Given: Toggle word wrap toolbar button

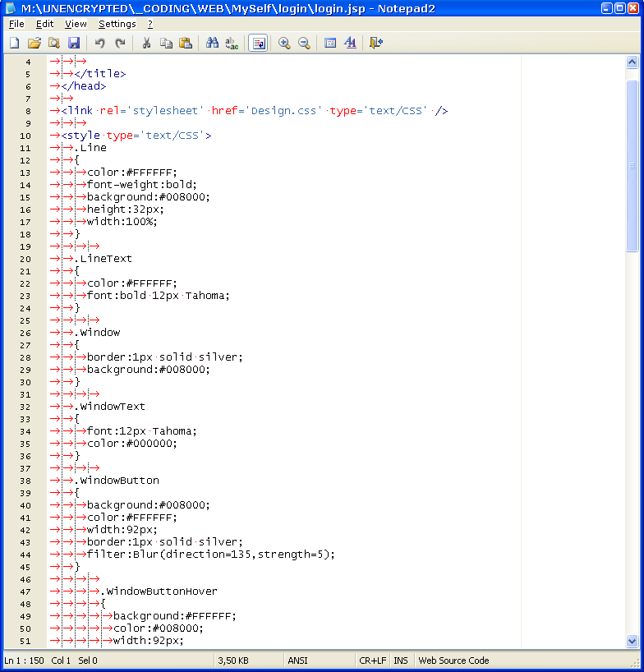Looking at the screenshot, I should pos(259,43).
